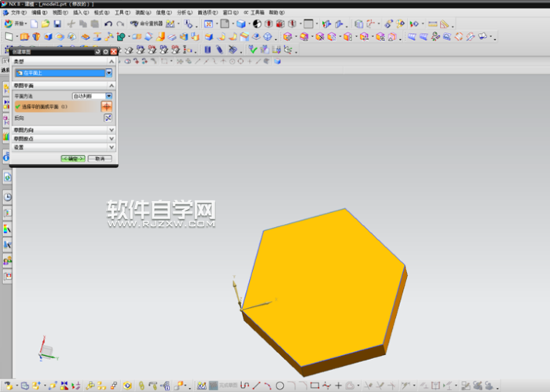This screenshot has width=550, height=392.
Task: Click the Open file folder icon
Action: [46, 24]
